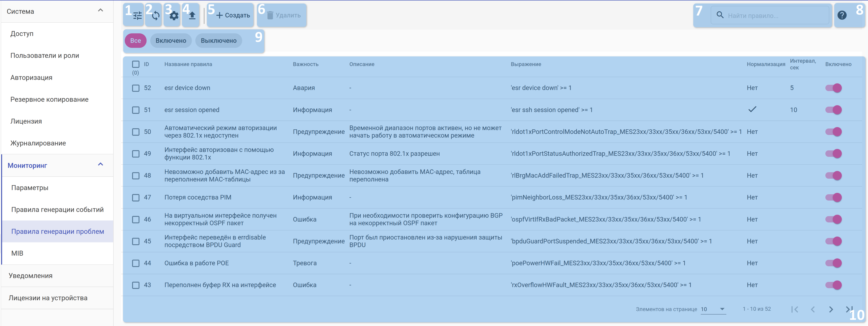The width and height of the screenshot is (868, 326).
Task: Open Правила генерации событий menu item
Action: coord(57,209)
